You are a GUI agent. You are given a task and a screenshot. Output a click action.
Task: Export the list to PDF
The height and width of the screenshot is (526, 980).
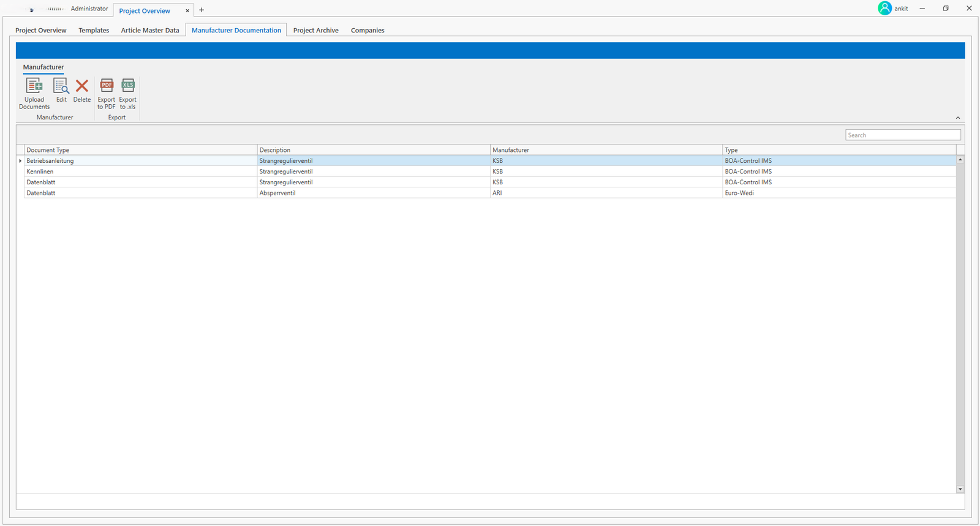107,86
